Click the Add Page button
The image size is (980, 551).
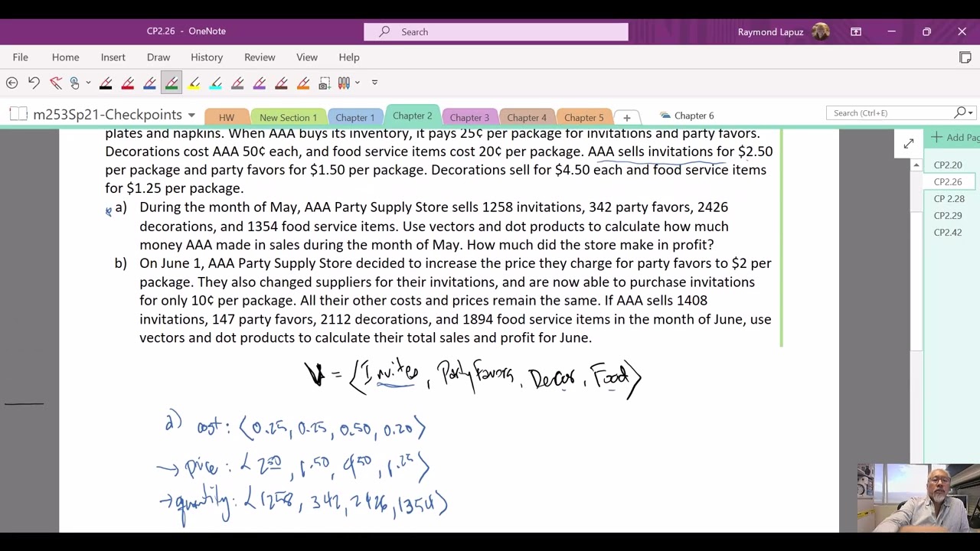[x=955, y=138]
